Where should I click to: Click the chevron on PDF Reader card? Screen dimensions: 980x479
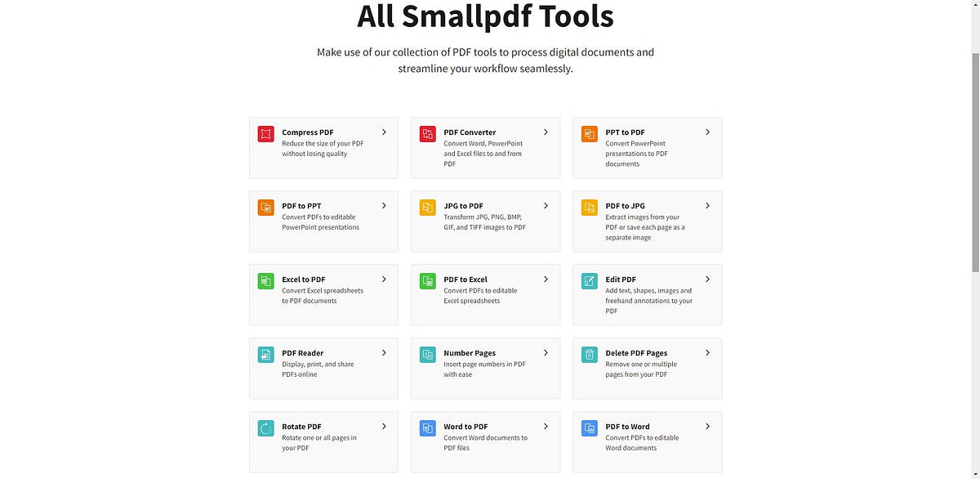(x=384, y=352)
